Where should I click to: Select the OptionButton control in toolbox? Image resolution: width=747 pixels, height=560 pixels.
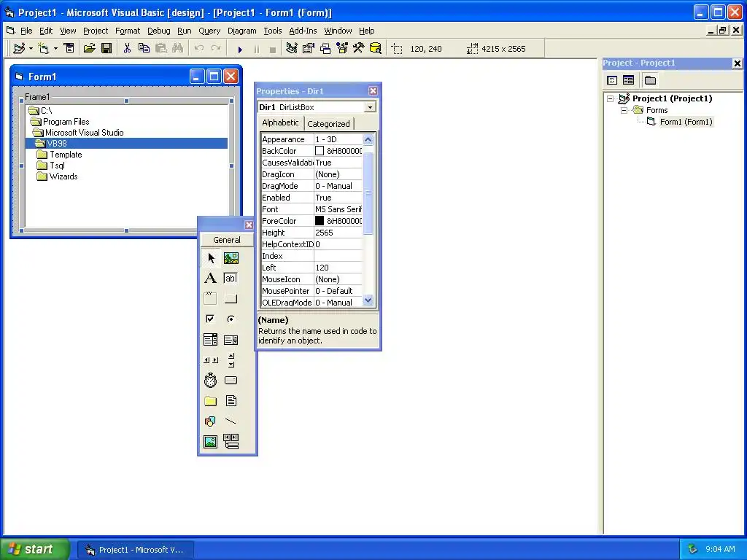[x=231, y=319]
